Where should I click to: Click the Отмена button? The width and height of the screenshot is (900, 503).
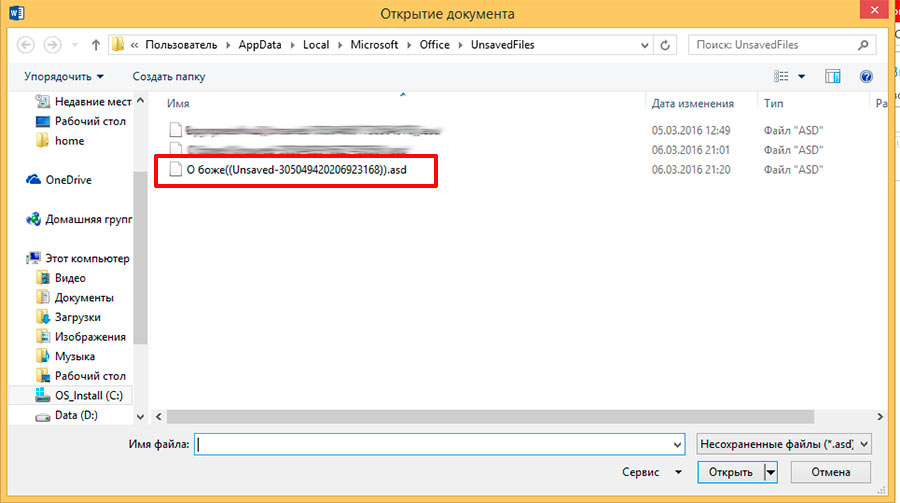click(831, 472)
